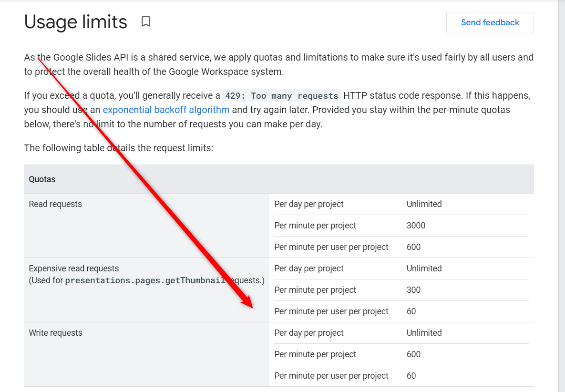Click Write requests per user value 60

411,376
